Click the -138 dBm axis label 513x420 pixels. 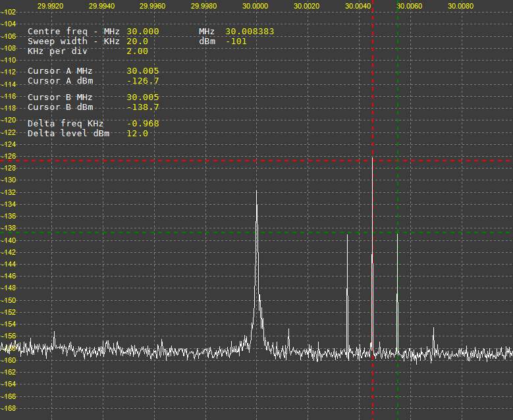click(x=8, y=228)
